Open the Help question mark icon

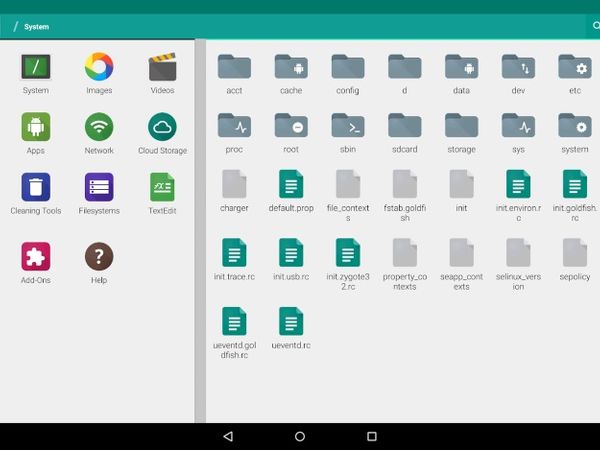coord(98,256)
